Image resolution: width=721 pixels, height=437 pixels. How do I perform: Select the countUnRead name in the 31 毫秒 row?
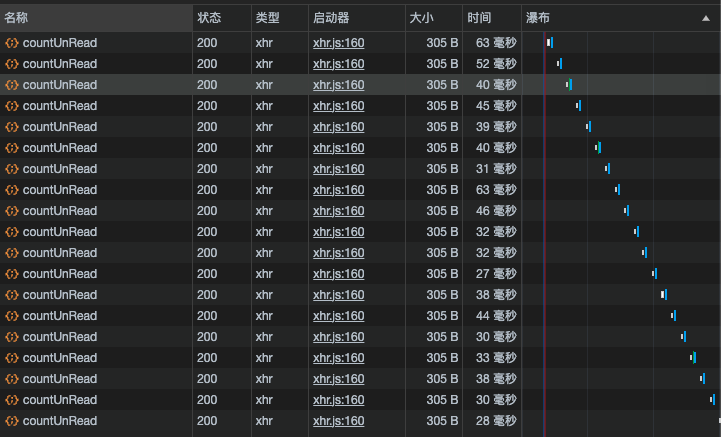[60, 169]
